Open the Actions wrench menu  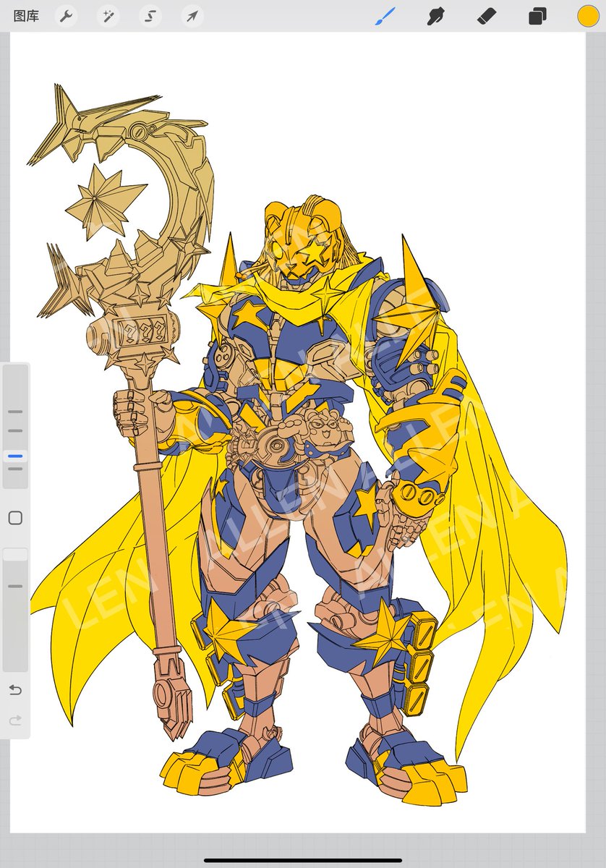(67, 16)
